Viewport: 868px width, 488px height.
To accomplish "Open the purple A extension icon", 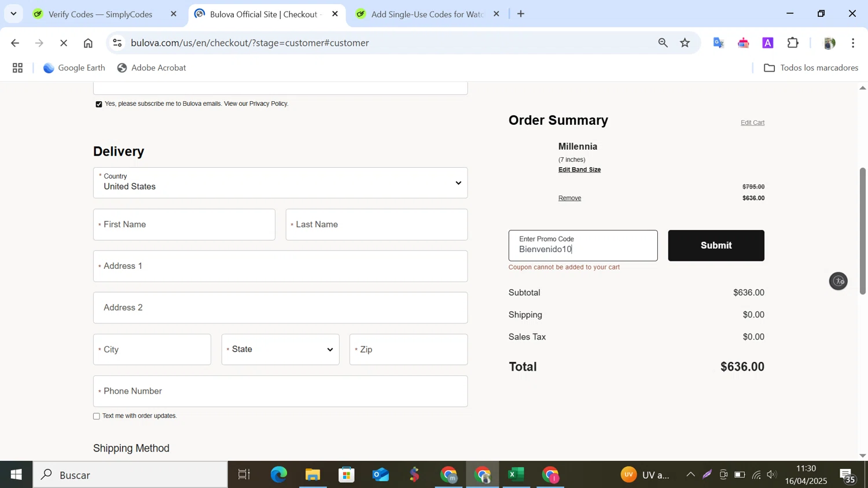I will (768, 43).
